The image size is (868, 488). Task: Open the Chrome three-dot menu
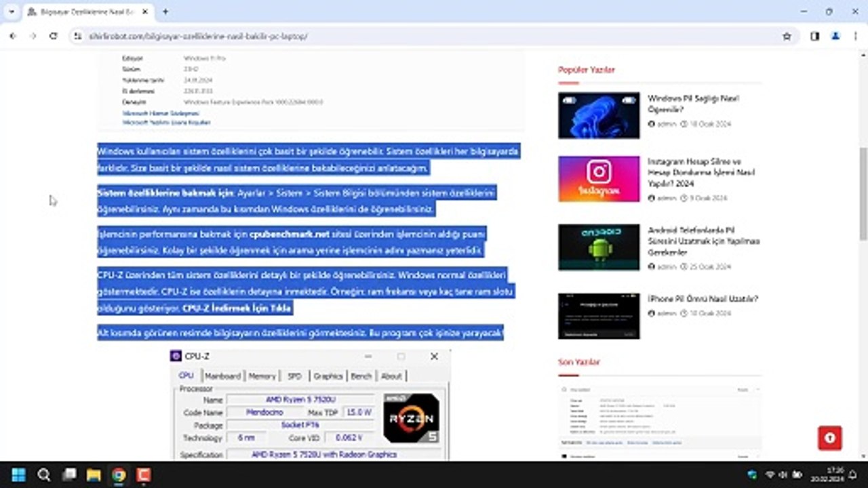[856, 36]
